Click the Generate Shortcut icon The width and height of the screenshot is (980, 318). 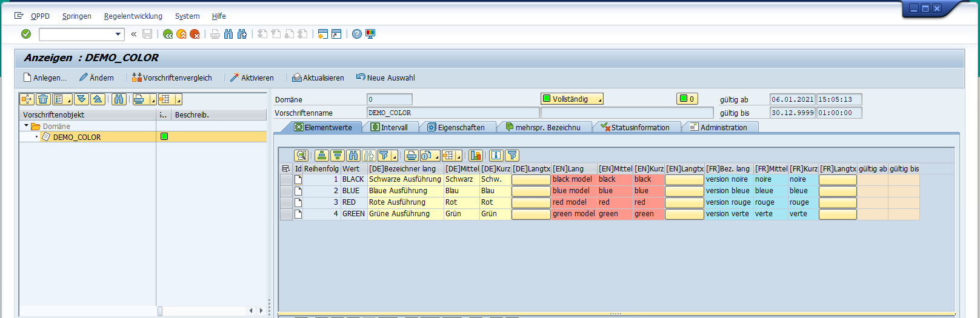pyautogui.click(x=336, y=34)
